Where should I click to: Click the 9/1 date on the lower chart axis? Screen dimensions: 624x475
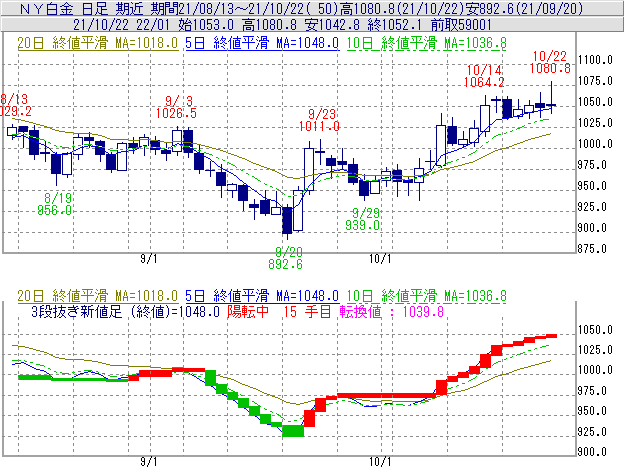(x=148, y=462)
